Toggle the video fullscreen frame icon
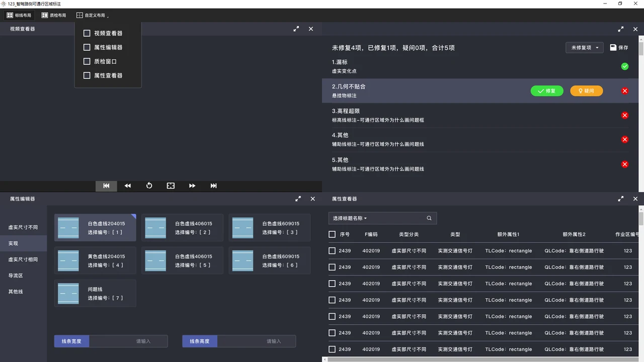Image resolution: width=644 pixels, height=362 pixels. pyautogui.click(x=171, y=186)
